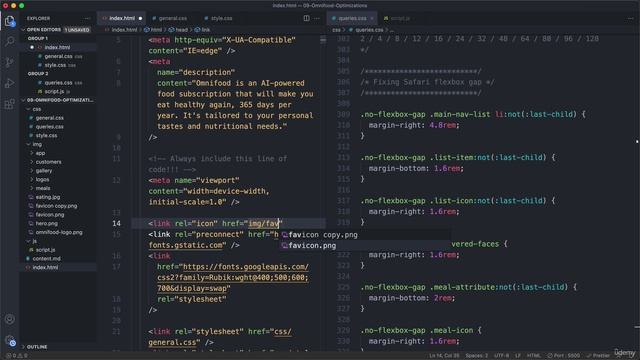Click the css breadcrumb in right editor

point(336,30)
